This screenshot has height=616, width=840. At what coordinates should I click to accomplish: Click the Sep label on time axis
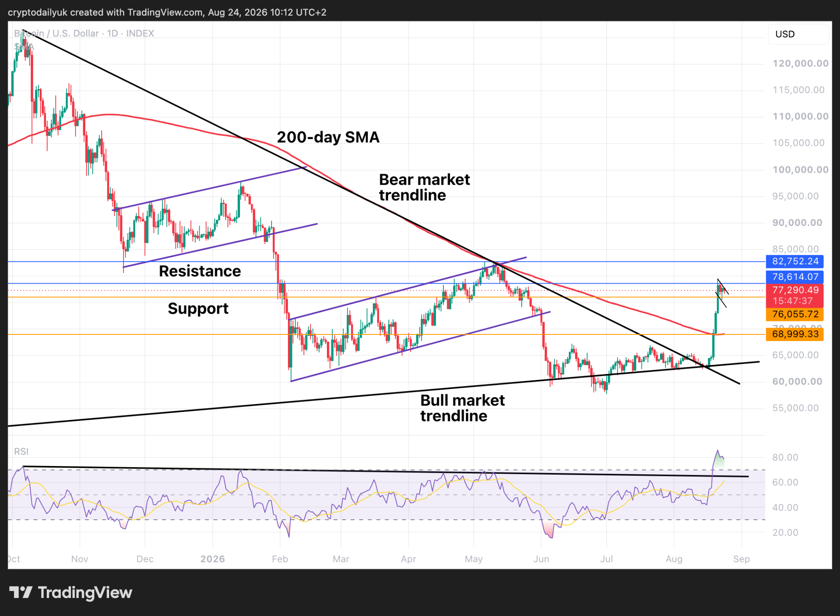tap(742, 559)
